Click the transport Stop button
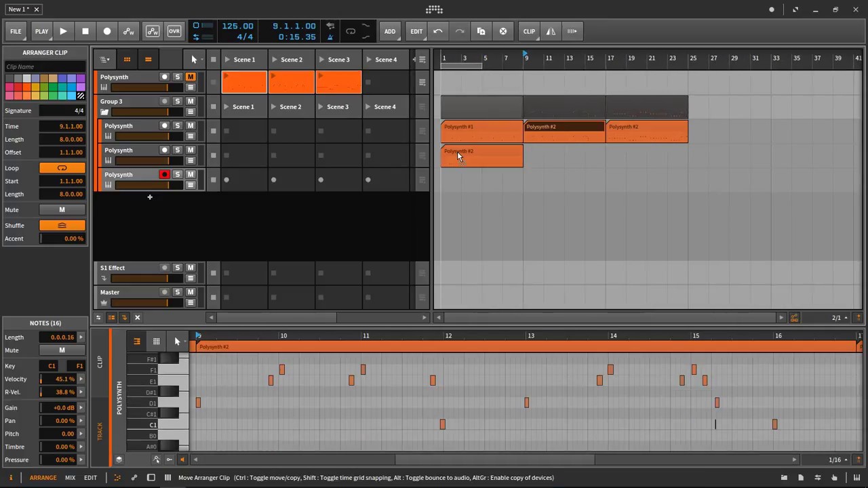The width and height of the screenshot is (868, 488). coord(85,31)
